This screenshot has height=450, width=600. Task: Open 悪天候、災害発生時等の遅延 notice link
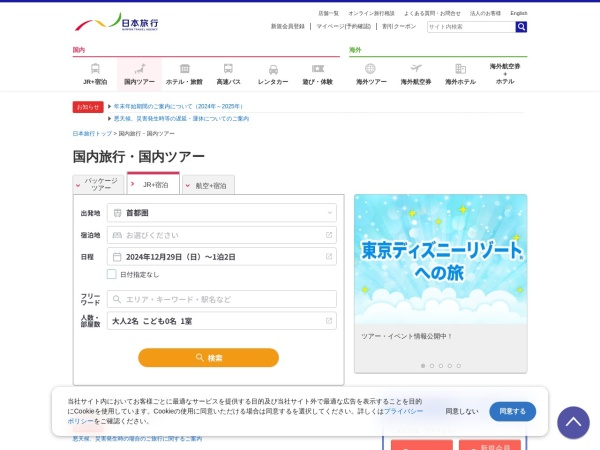coord(181,119)
